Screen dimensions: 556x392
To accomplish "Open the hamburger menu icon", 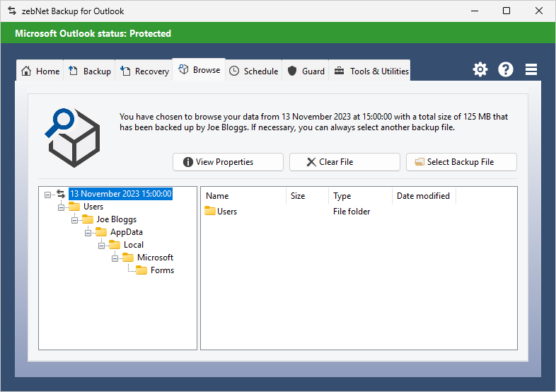I will pyautogui.click(x=531, y=69).
